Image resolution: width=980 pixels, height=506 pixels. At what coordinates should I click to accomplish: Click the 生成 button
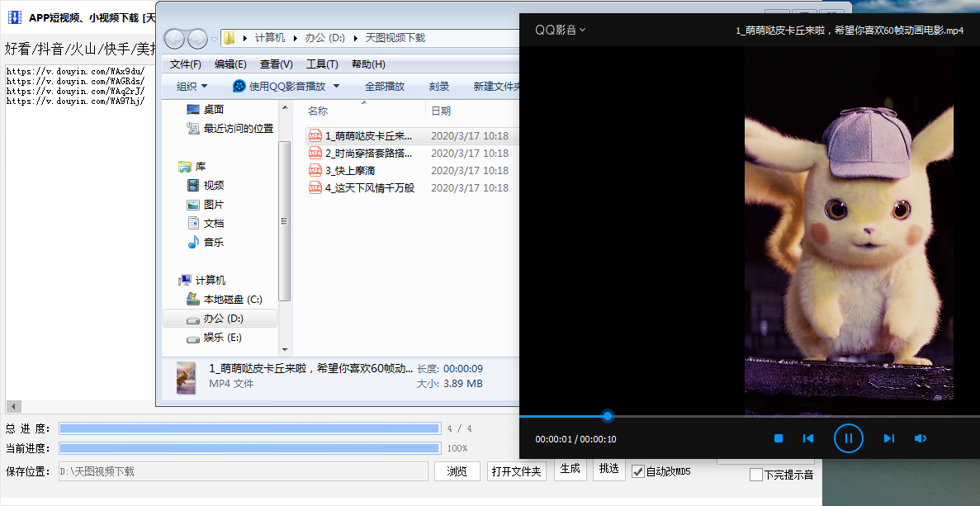(570, 469)
